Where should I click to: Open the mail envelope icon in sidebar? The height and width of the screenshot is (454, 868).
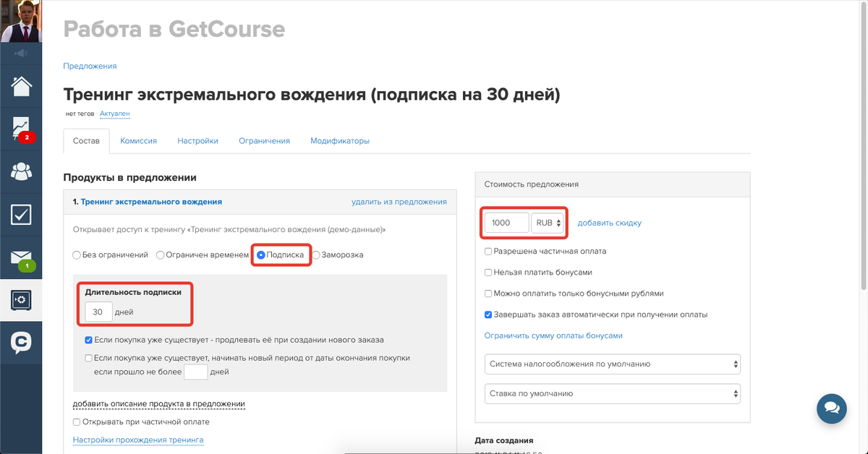coord(21,257)
